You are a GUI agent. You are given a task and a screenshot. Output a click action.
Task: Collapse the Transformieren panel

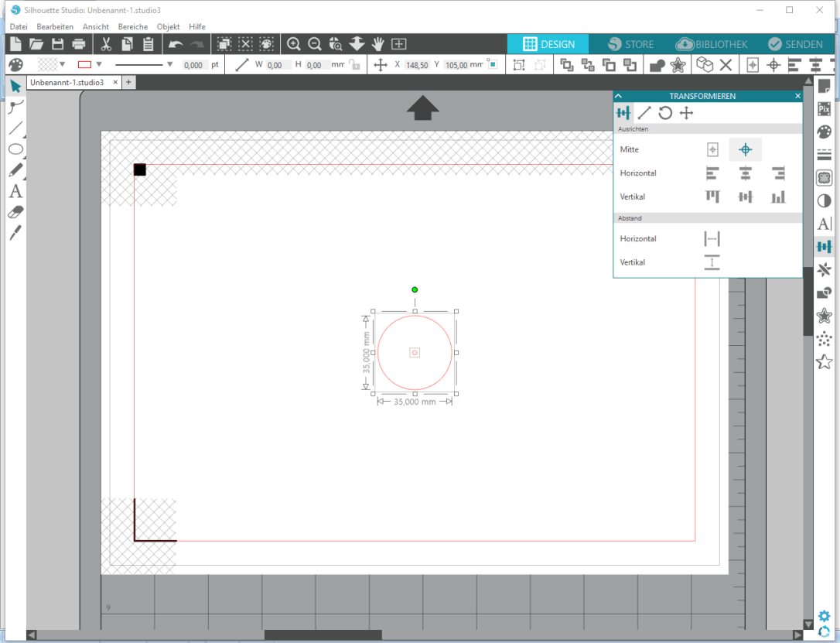click(617, 96)
